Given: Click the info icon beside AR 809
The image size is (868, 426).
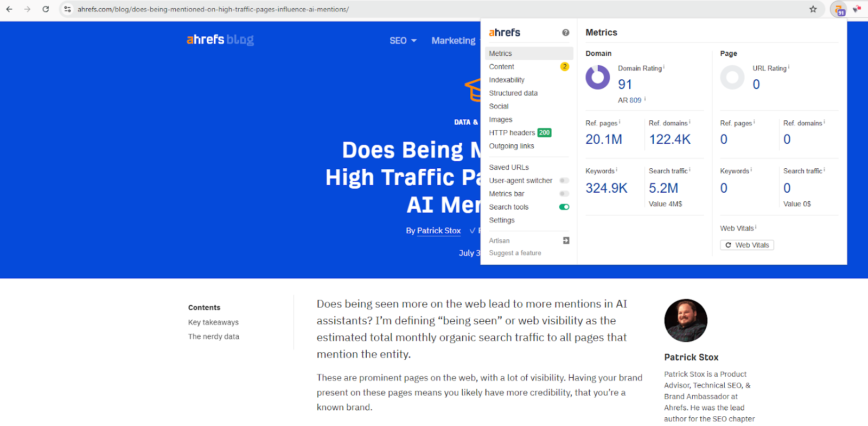Looking at the screenshot, I should [645, 99].
